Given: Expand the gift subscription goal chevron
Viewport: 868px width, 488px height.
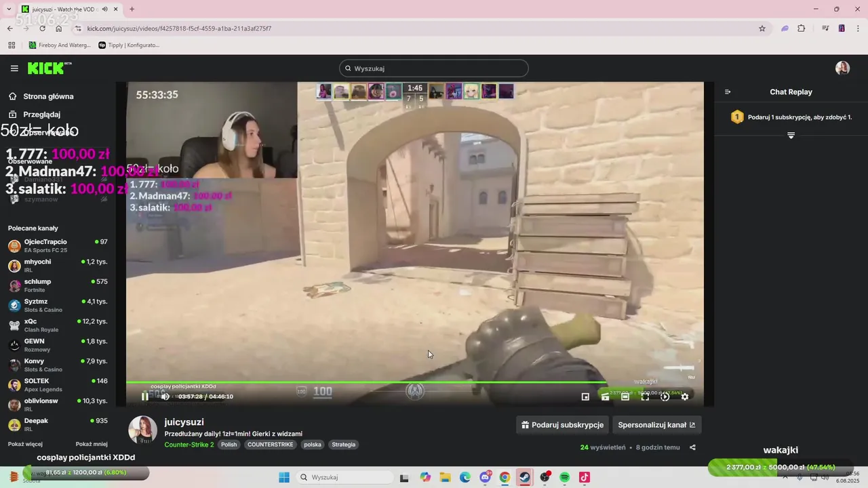Looking at the screenshot, I should [791, 136].
